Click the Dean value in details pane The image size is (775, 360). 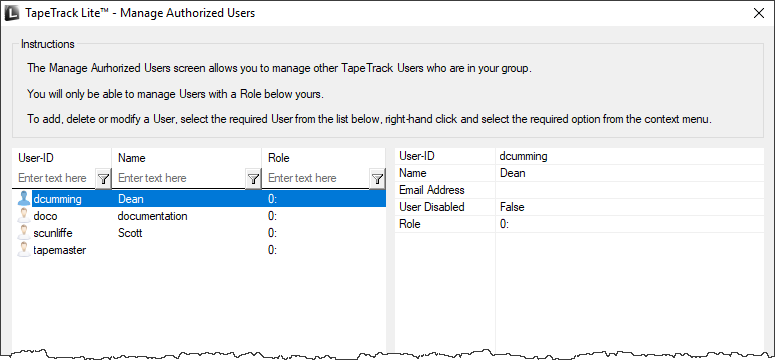pyautogui.click(x=513, y=173)
